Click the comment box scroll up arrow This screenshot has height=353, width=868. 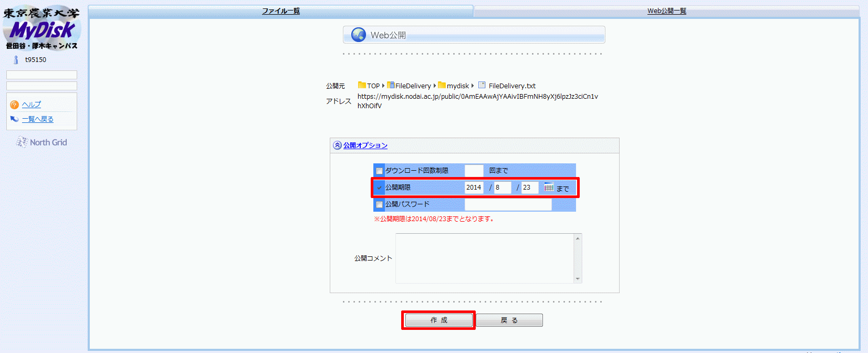click(x=578, y=238)
